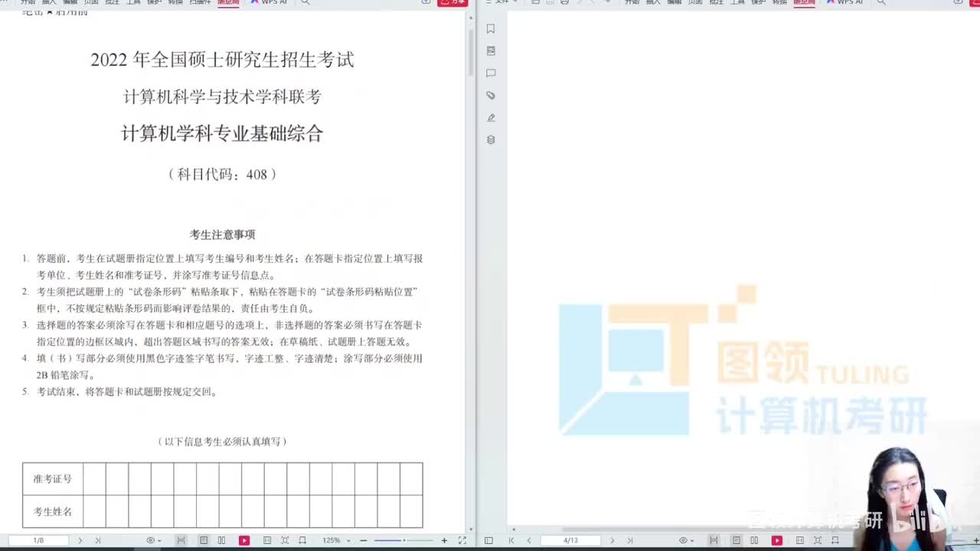The height and width of the screenshot is (551, 980).
Task: Jump to last page in right window
Action: [630, 540]
